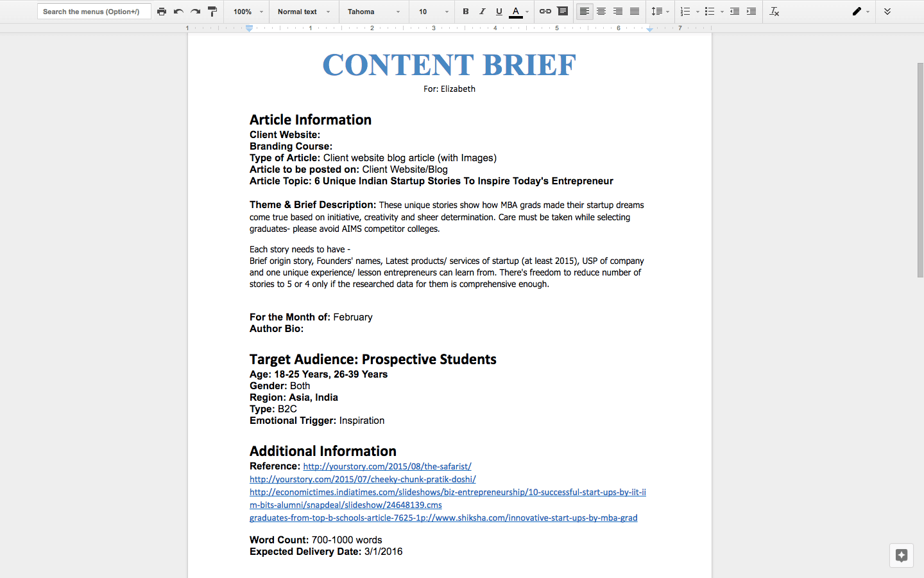Increase the paragraph indent
Screen dimensions: 924x578
point(751,12)
